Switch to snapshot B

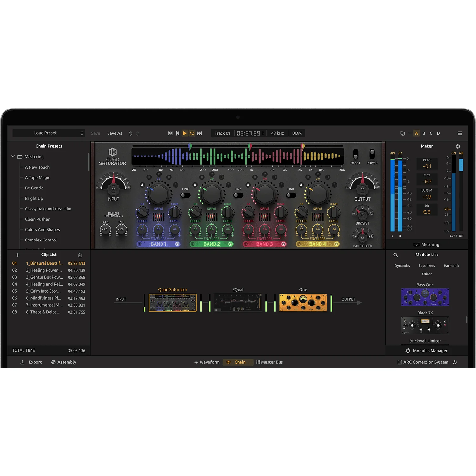424,133
